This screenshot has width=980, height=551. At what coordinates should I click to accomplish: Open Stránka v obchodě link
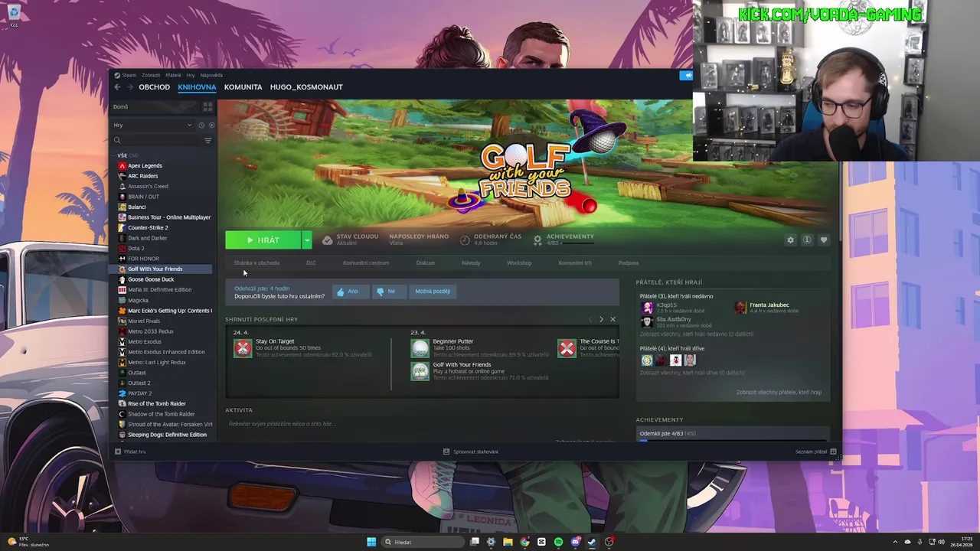point(256,262)
